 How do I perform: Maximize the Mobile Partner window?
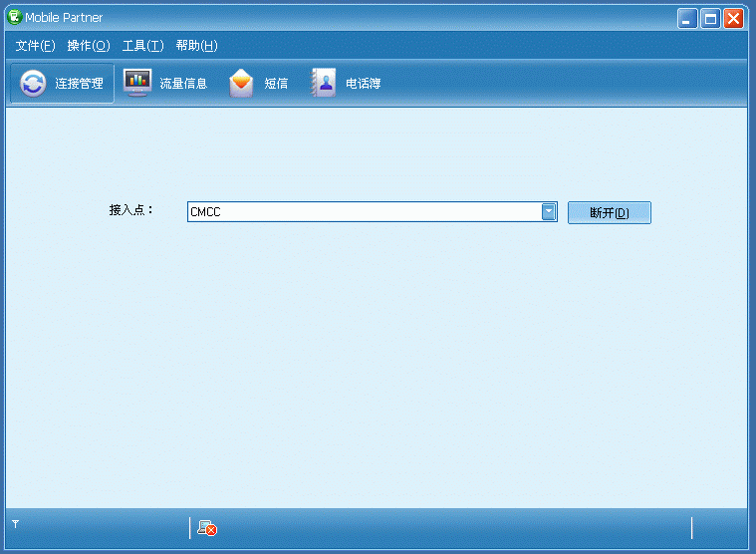710,18
